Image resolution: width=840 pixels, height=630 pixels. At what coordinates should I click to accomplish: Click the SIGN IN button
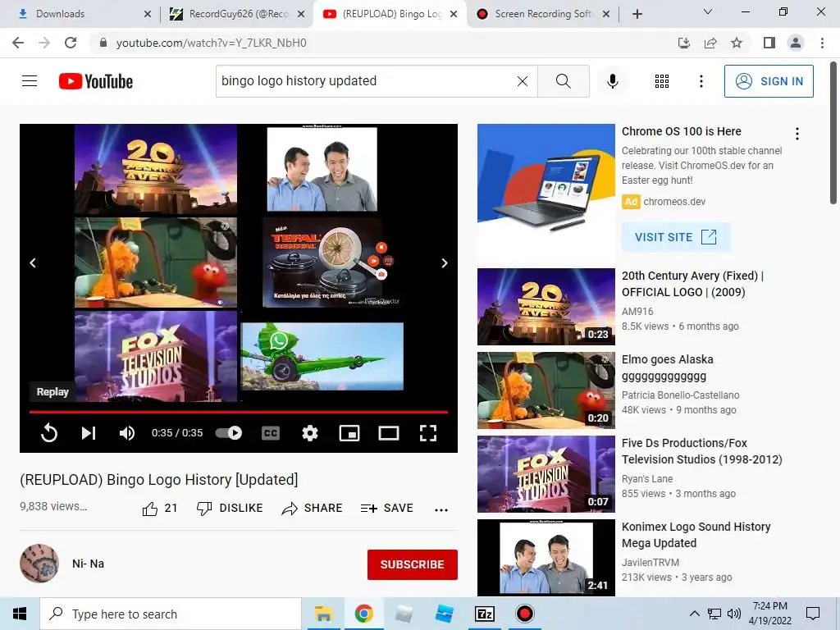[x=769, y=81]
